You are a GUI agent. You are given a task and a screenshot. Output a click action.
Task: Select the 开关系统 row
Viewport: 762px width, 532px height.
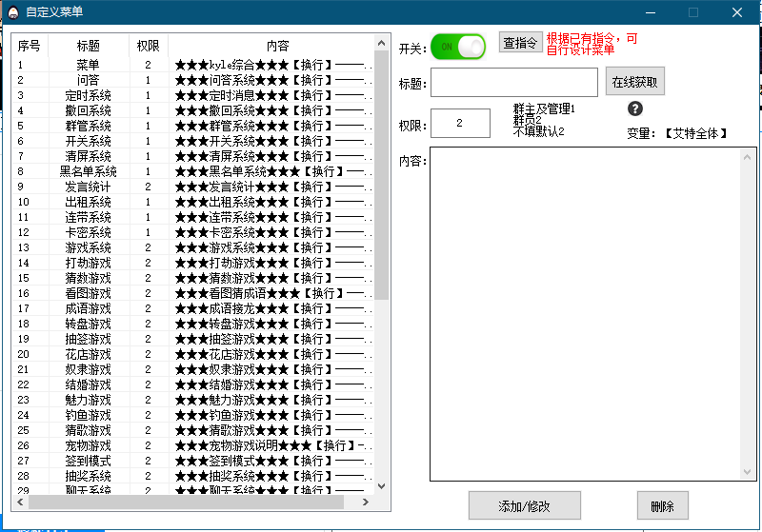(193, 141)
